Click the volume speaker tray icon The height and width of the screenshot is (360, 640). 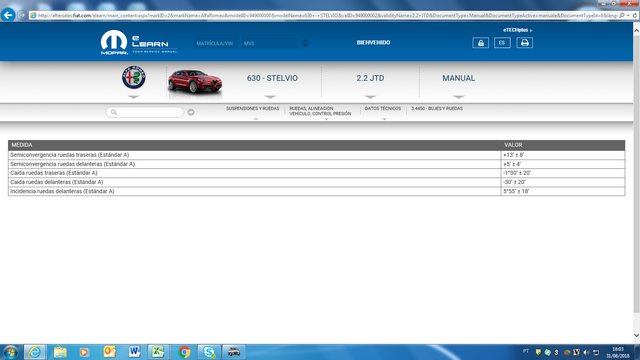coord(586,352)
